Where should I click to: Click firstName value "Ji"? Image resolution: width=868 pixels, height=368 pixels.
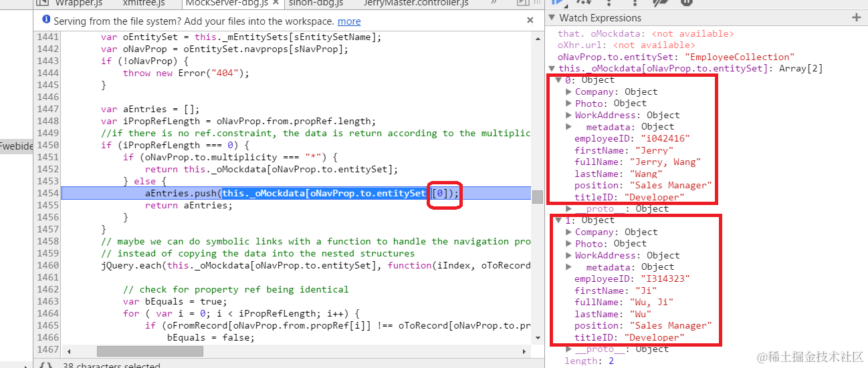pos(646,291)
